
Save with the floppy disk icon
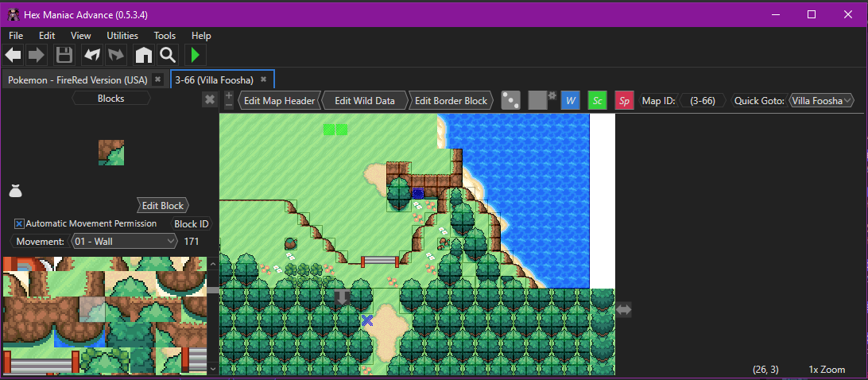64,55
